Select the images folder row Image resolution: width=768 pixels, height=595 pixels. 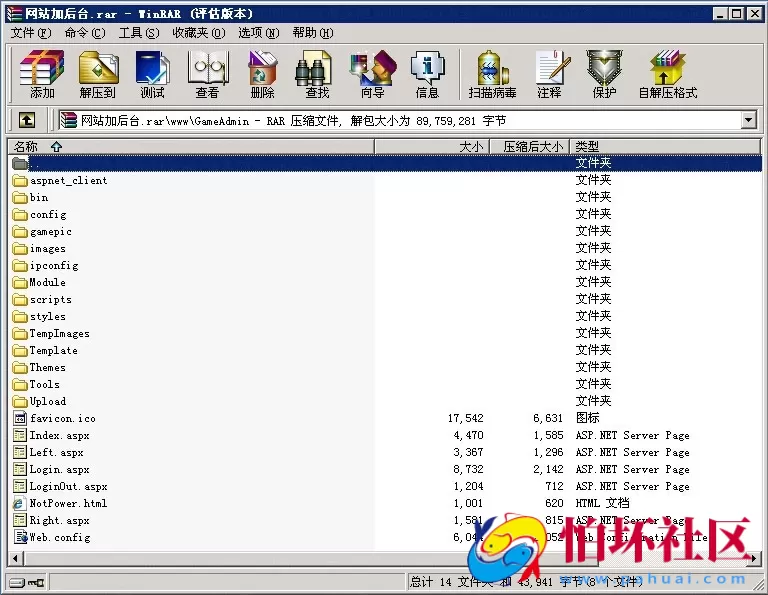coord(385,248)
